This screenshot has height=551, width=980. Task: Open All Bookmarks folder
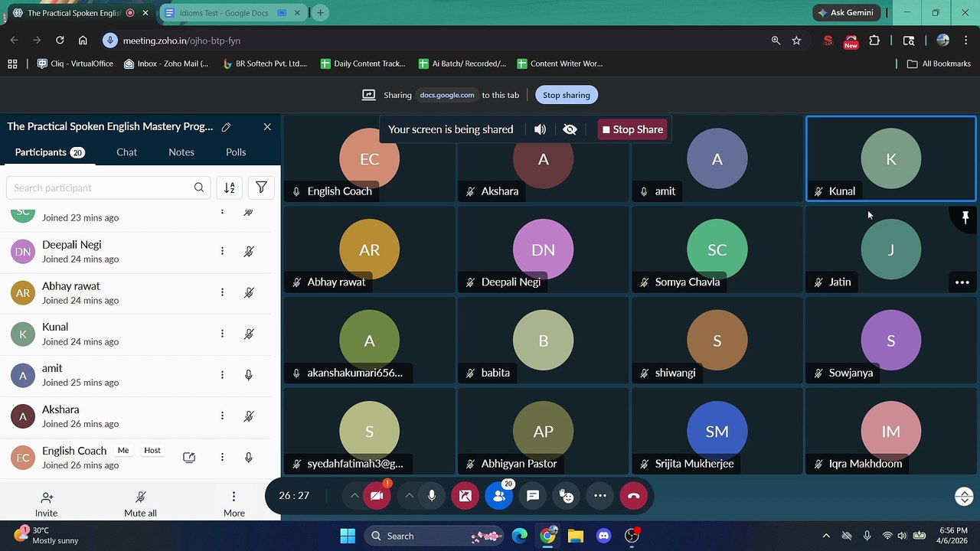pos(939,64)
